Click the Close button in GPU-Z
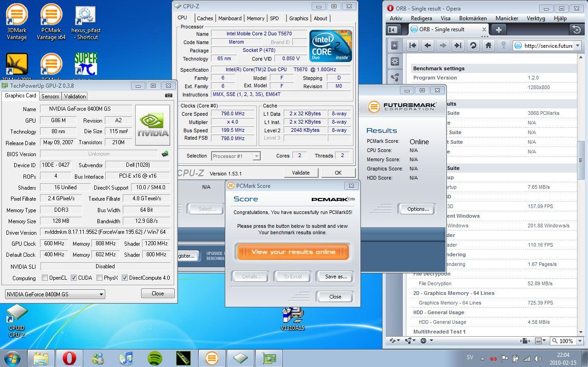Viewport: 588px width, 367px height. (158, 294)
